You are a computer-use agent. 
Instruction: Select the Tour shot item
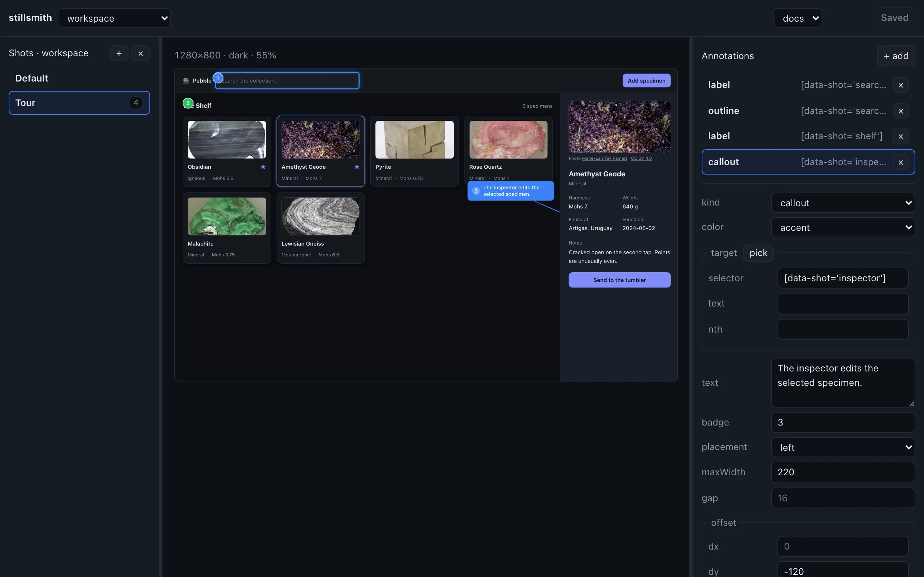point(79,103)
